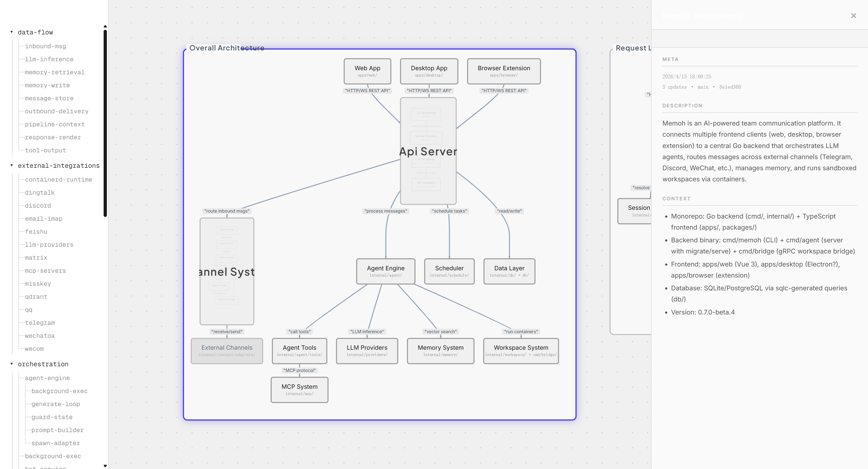Select telegram in the integrations list

click(40, 323)
